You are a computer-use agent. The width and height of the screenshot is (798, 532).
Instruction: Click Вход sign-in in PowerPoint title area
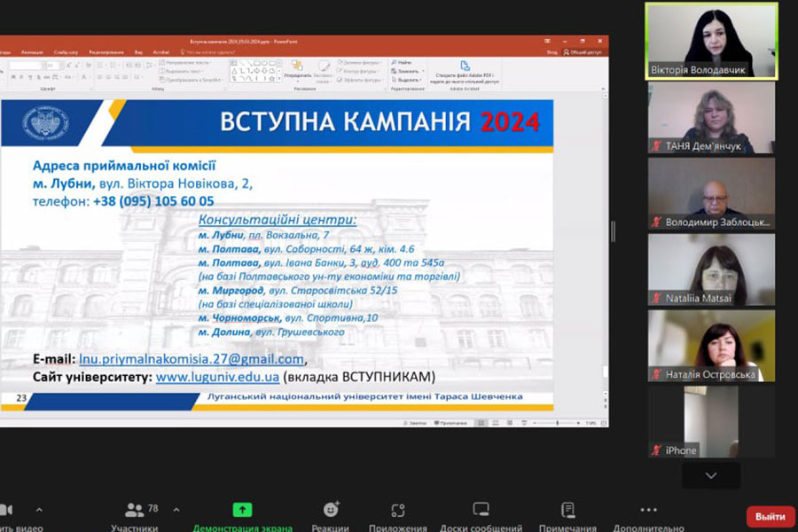tap(552, 52)
